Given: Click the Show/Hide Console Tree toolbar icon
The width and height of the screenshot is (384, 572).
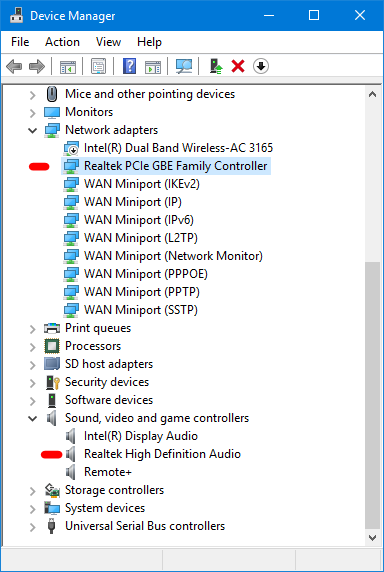Looking at the screenshot, I should pyautogui.click(x=68, y=67).
